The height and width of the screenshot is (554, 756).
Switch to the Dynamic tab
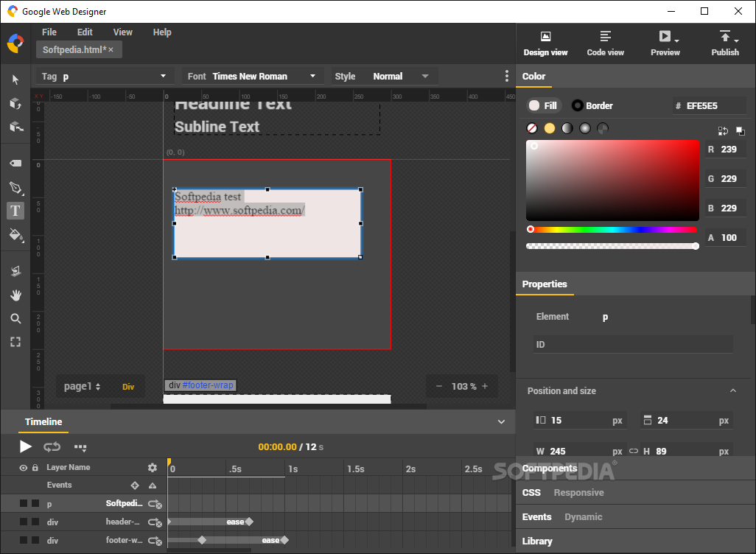[584, 517]
